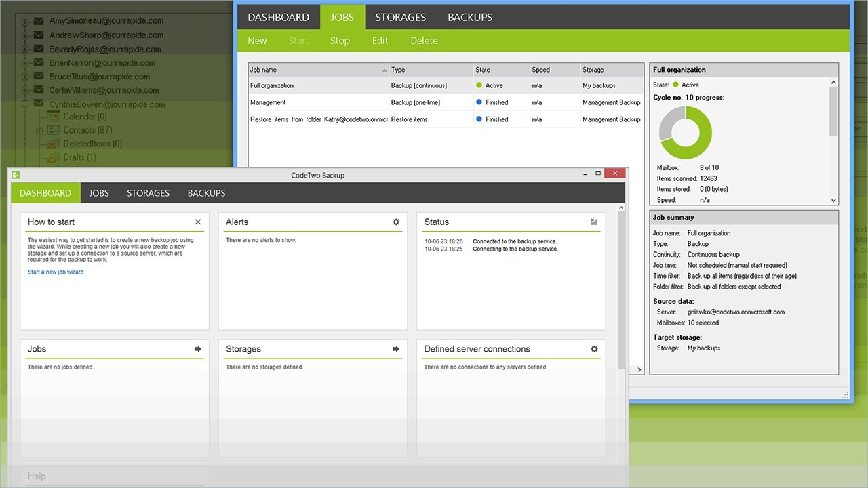This screenshot has width=868, height=488.
Task: Open STORAGES tab in front window
Action: pyautogui.click(x=148, y=193)
